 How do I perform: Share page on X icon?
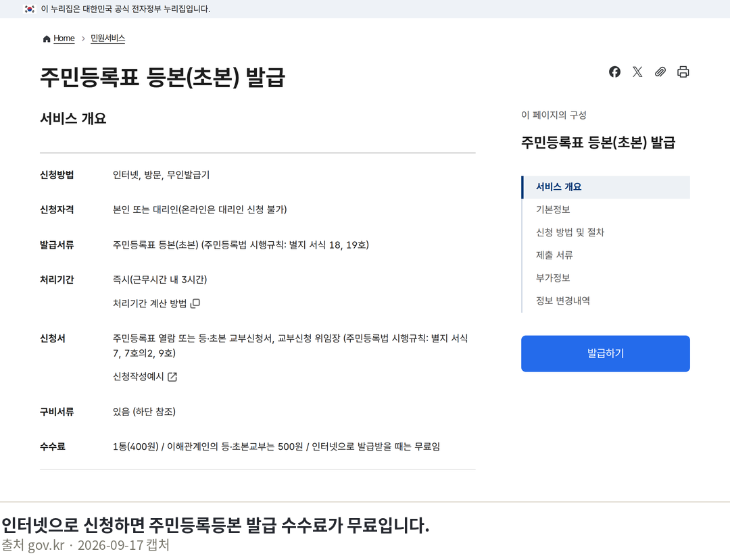637,72
